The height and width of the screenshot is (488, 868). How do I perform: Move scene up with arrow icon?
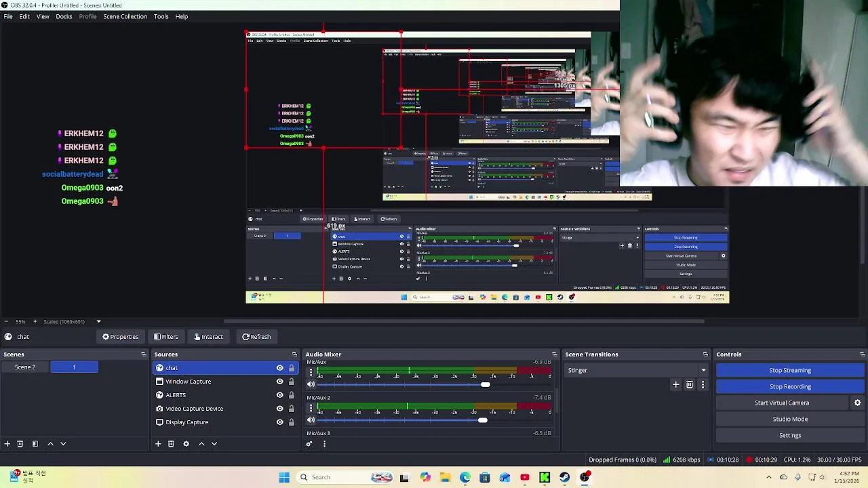point(50,444)
